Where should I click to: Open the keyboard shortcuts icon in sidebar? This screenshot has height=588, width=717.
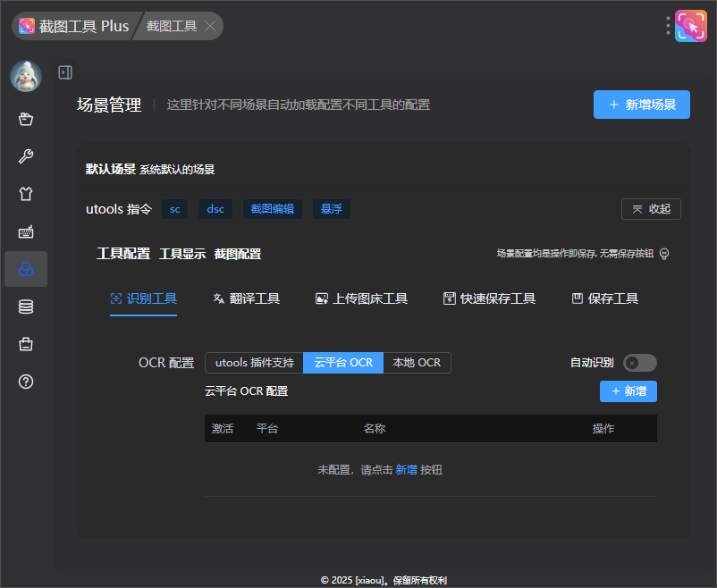click(x=26, y=231)
